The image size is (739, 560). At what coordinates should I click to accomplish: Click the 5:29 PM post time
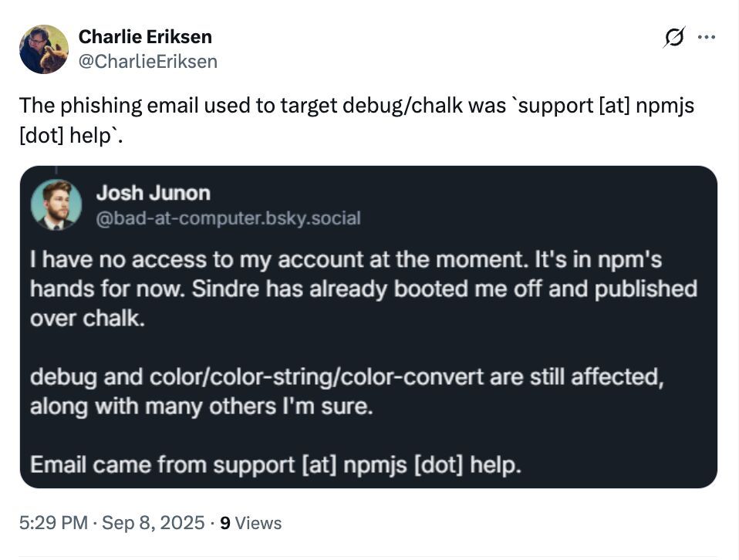pyautogui.click(x=52, y=523)
